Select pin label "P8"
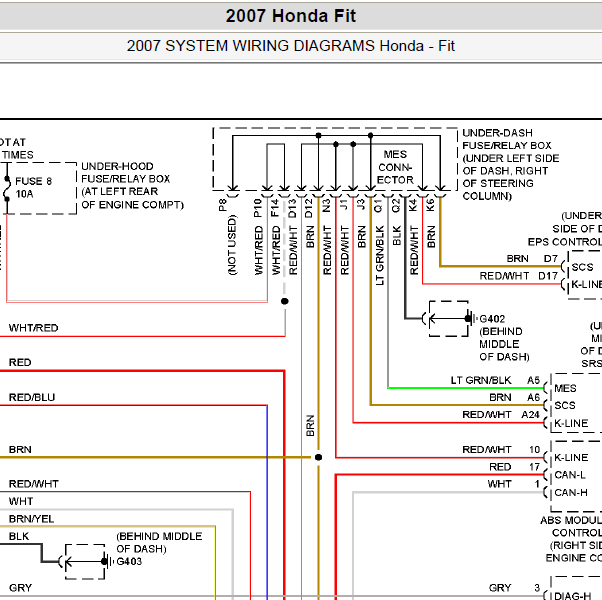 pyautogui.click(x=223, y=205)
